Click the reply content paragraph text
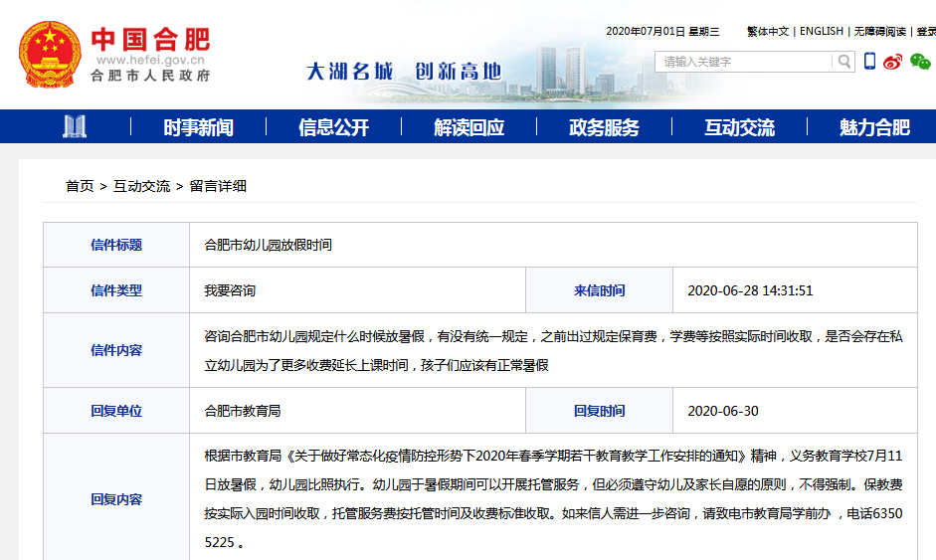The height and width of the screenshot is (560, 936). tap(553, 499)
